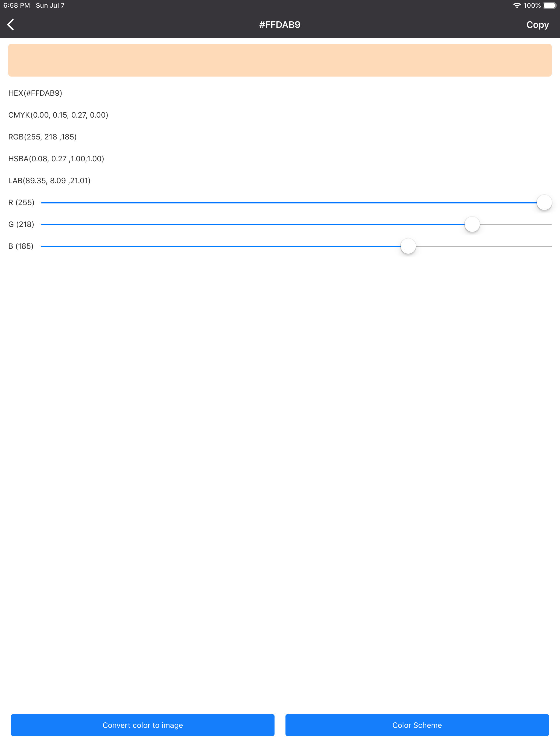Open the Color Scheme view
Viewport: 560px width, 747px height.
tap(417, 725)
